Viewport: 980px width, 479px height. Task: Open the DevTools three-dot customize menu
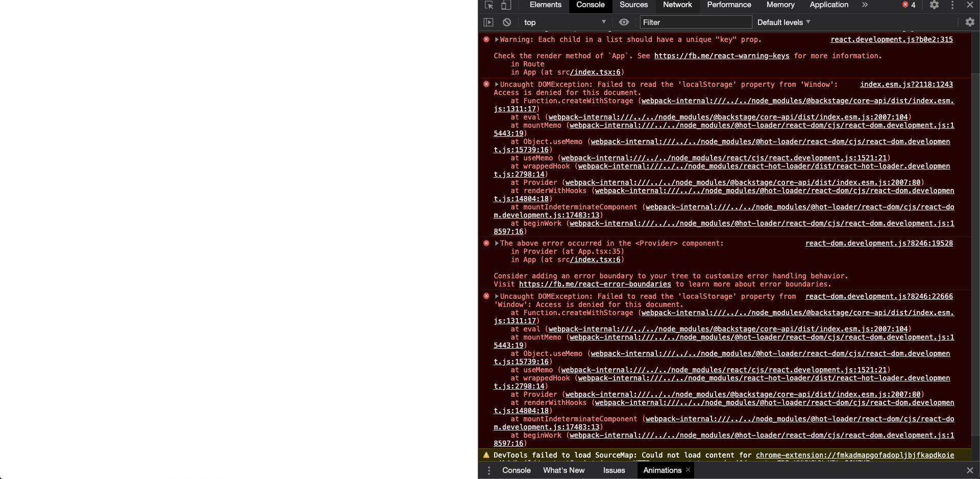(x=952, y=5)
